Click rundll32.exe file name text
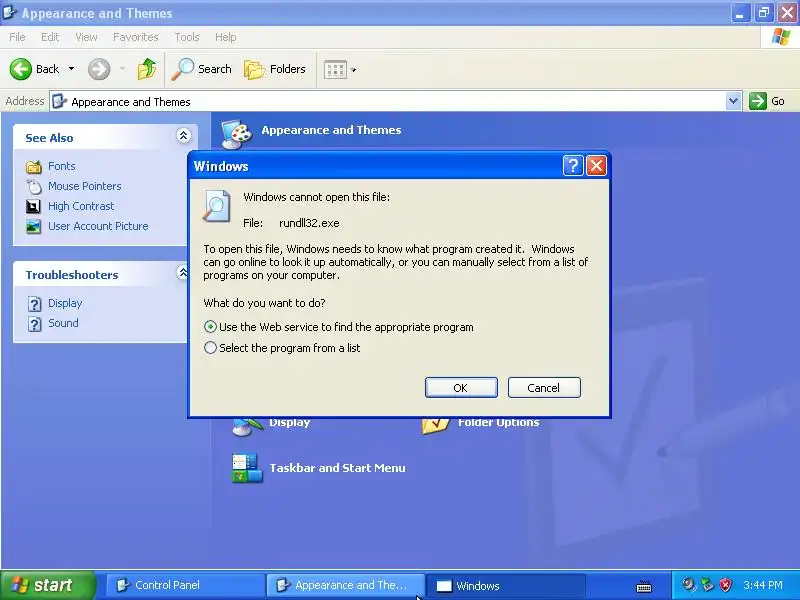 309,223
